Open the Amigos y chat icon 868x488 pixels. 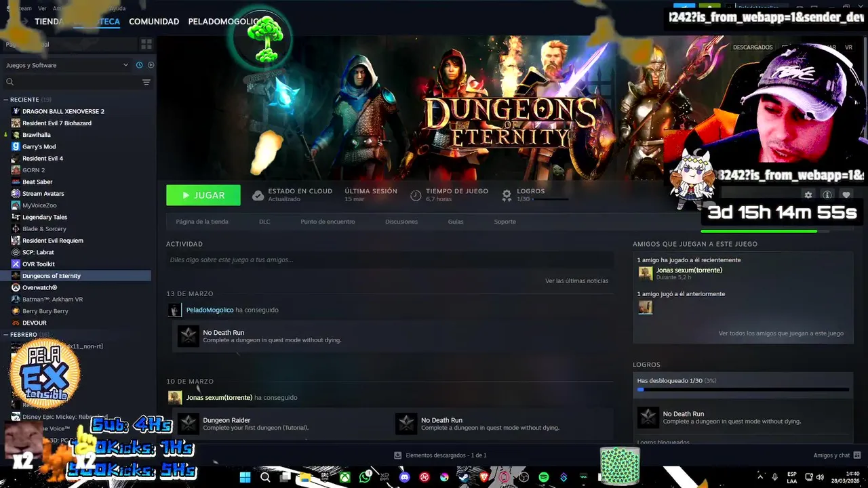coord(857,455)
